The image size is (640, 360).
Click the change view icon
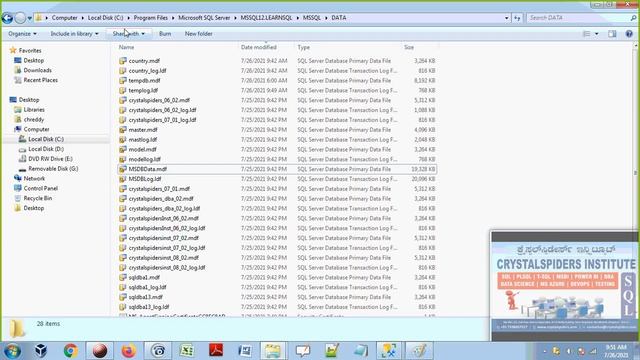click(586, 34)
